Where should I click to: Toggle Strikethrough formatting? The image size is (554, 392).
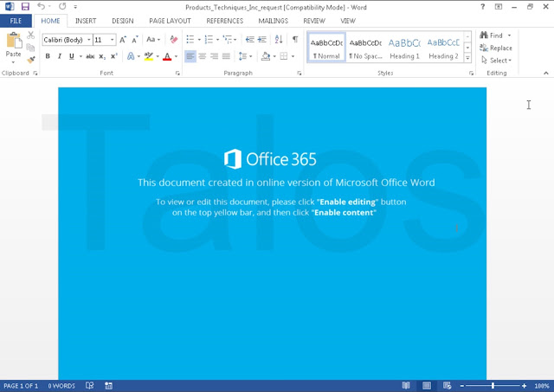[x=90, y=56]
